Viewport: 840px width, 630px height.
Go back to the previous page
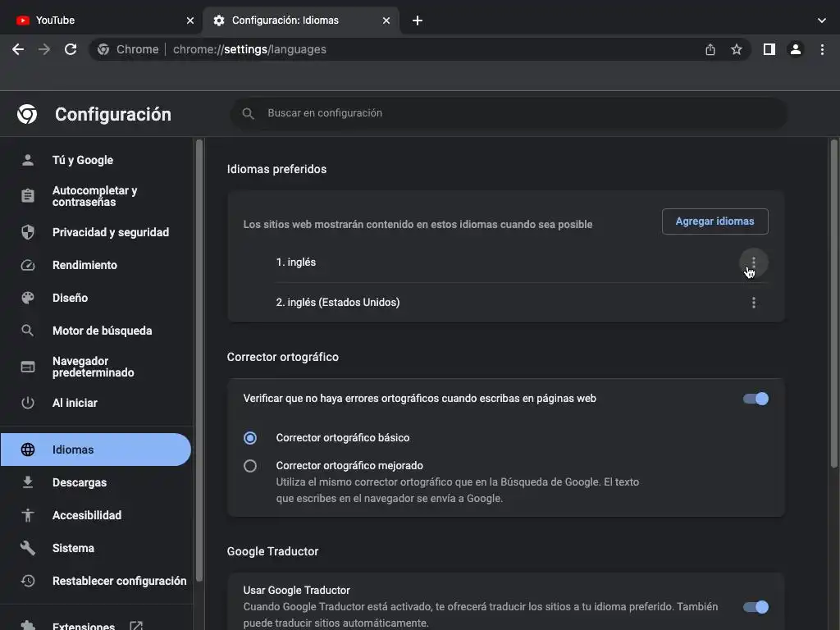pos(18,49)
